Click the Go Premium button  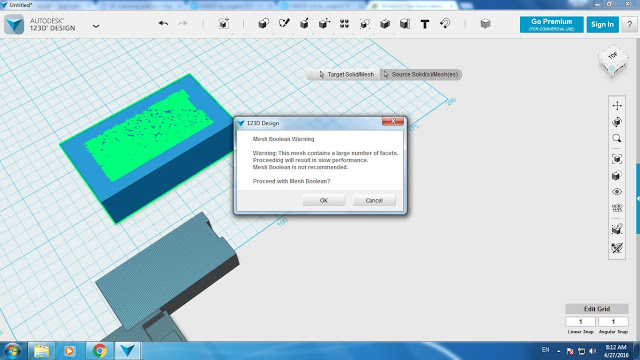click(x=551, y=24)
